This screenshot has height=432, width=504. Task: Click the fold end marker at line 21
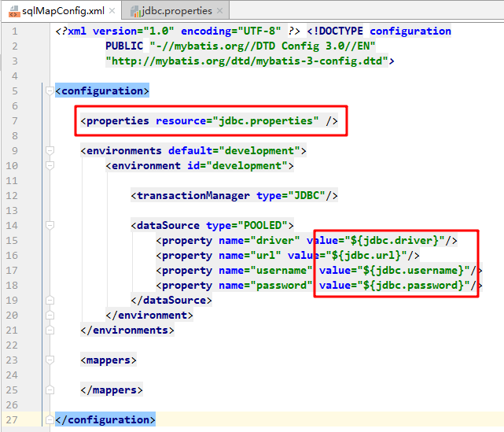[50, 330]
